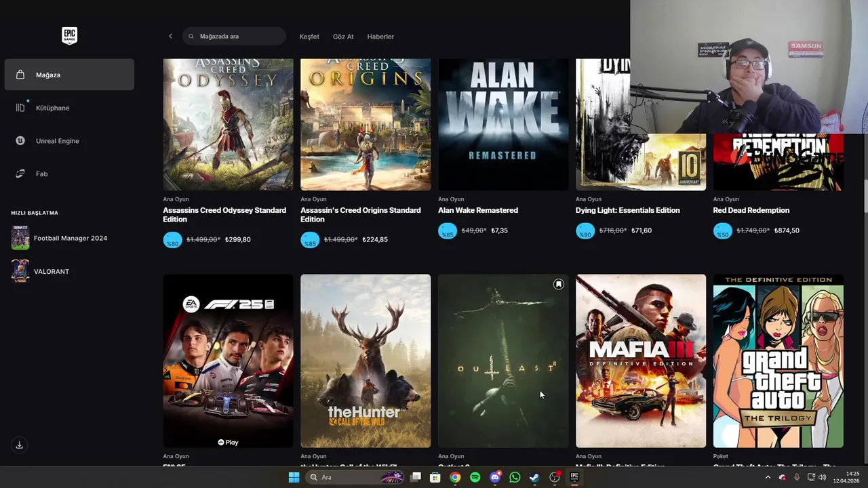Go to Mağaza in the sidebar
Image resolution: width=868 pixels, height=488 pixels.
[69, 75]
